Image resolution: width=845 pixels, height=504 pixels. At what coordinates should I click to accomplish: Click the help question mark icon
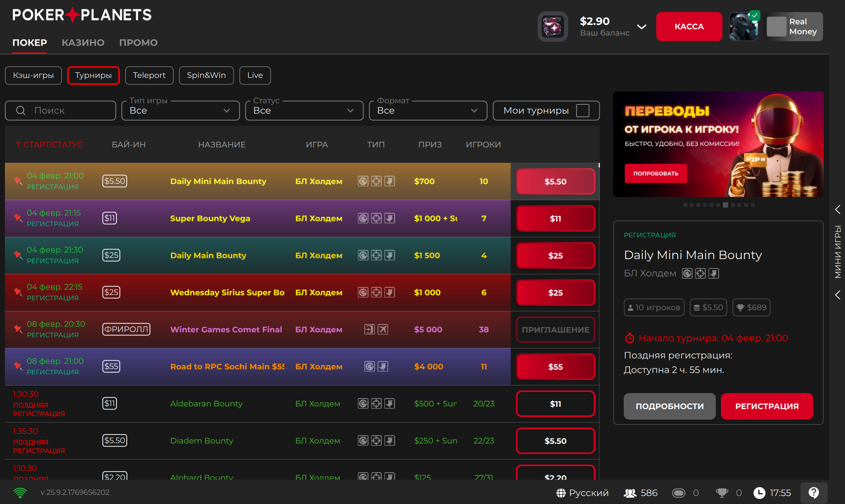(x=814, y=493)
